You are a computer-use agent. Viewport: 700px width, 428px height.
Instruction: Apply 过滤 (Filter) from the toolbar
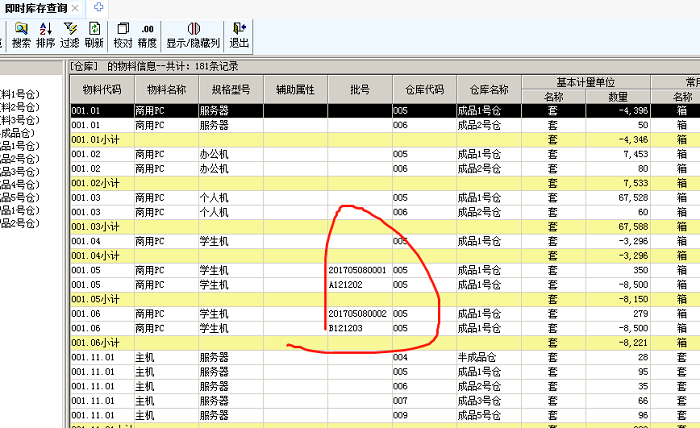[x=69, y=35]
